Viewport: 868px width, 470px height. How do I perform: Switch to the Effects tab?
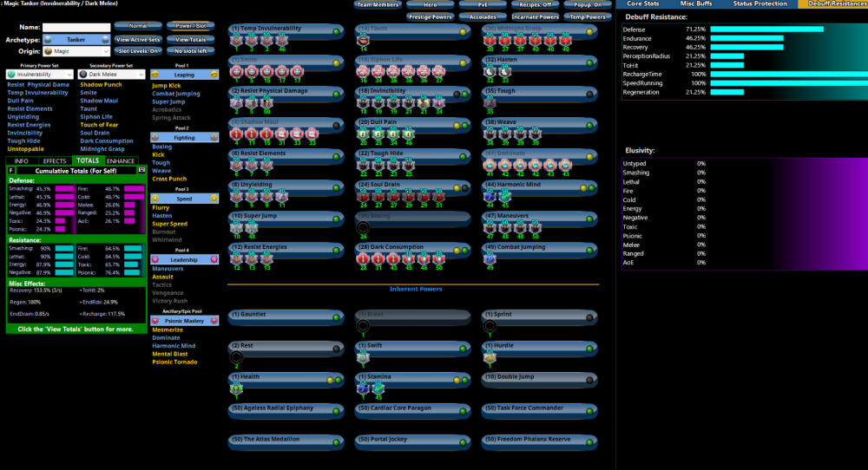pos(55,160)
